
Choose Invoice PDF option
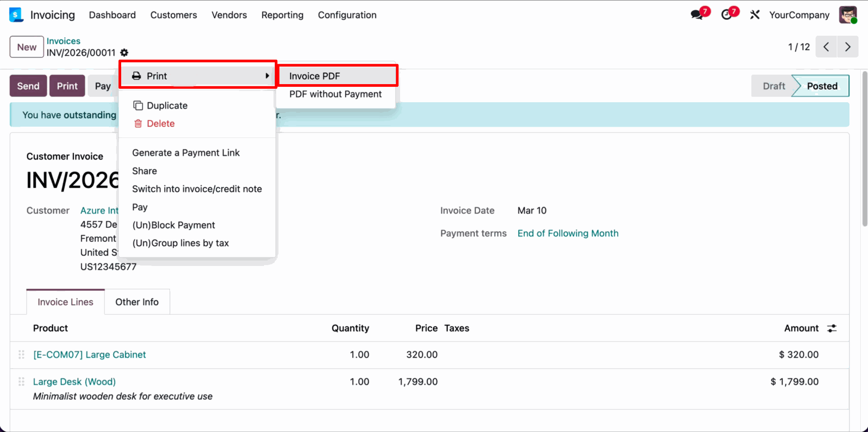pyautogui.click(x=315, y=76)
